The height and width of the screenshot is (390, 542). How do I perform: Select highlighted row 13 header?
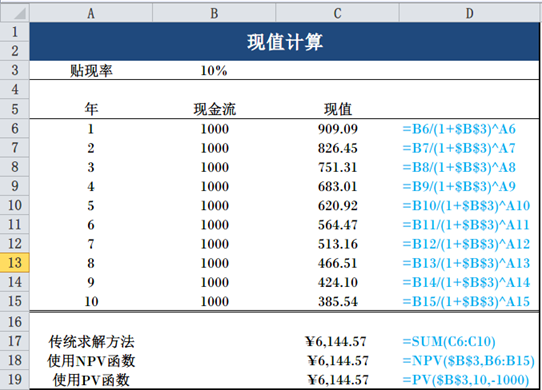coord(15,263)
